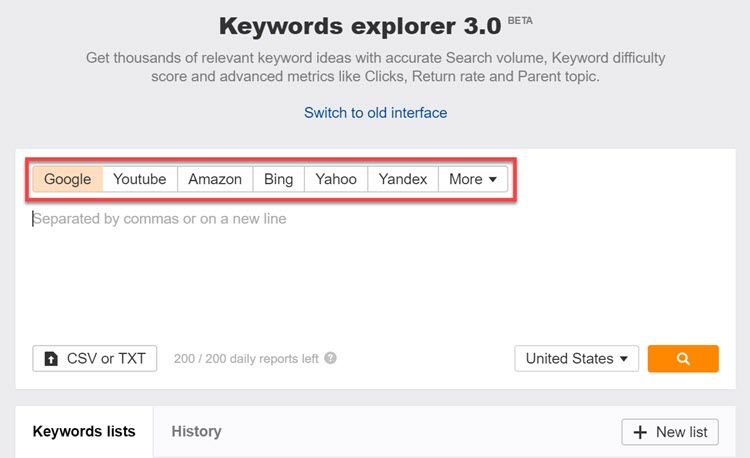Pick the Yandex search engine tab

[x=403, y=179]
